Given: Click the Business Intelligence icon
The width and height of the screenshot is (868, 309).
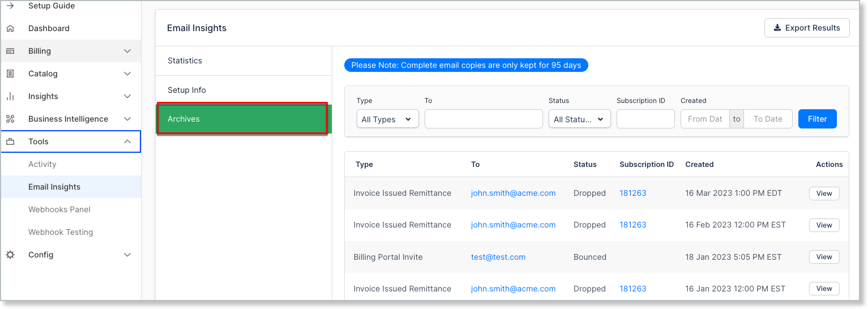Looking at the screenshot, I should point(10,119).
